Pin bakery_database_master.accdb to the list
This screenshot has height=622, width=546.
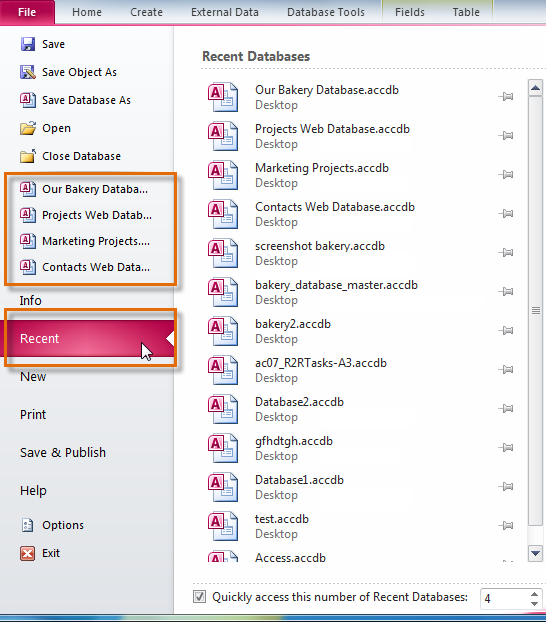tap(506, 292)
